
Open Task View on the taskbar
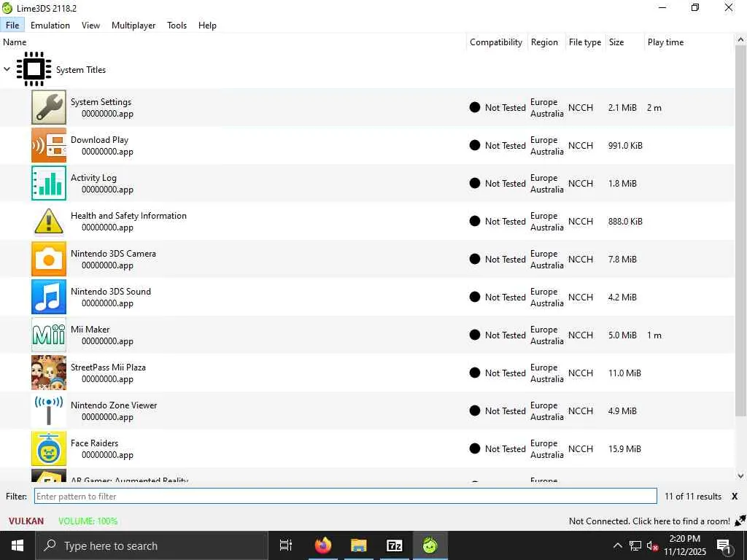coord(286,545)
